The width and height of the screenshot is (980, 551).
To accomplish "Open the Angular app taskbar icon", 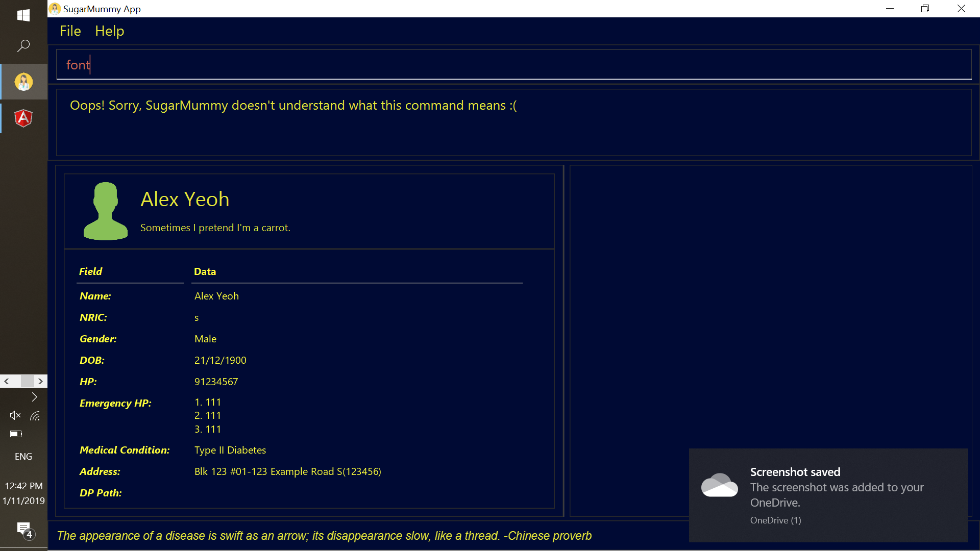I will 23,118.
